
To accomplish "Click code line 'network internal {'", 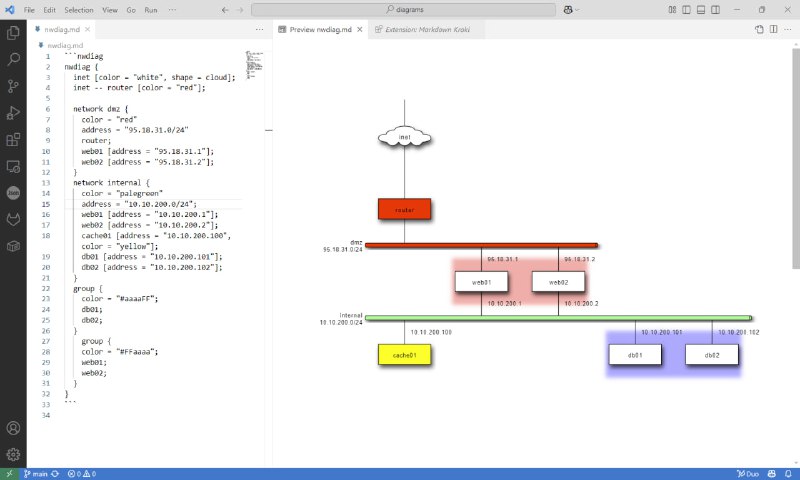I will 111,183.
